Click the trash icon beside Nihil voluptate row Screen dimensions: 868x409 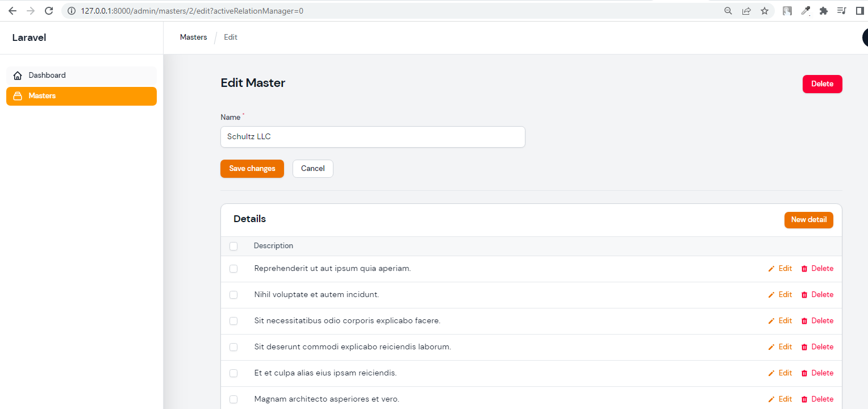click(x=804, y=294)
